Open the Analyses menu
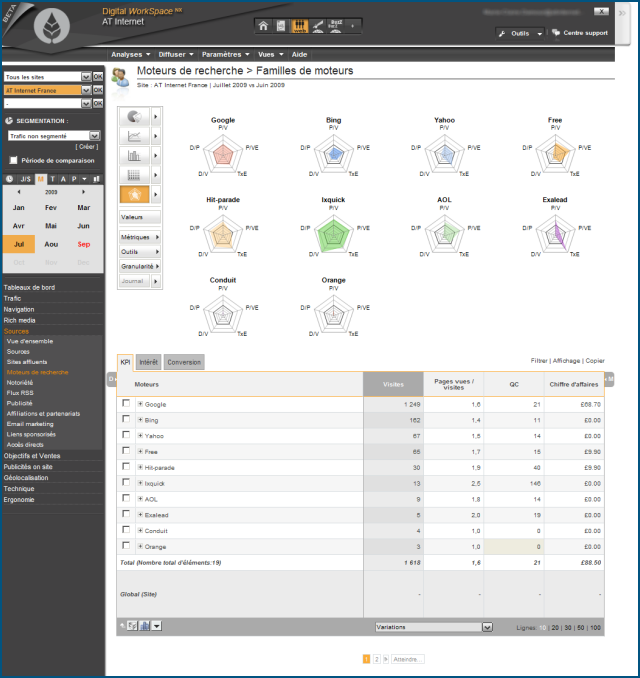640x678 pixels. click(131, 54)
